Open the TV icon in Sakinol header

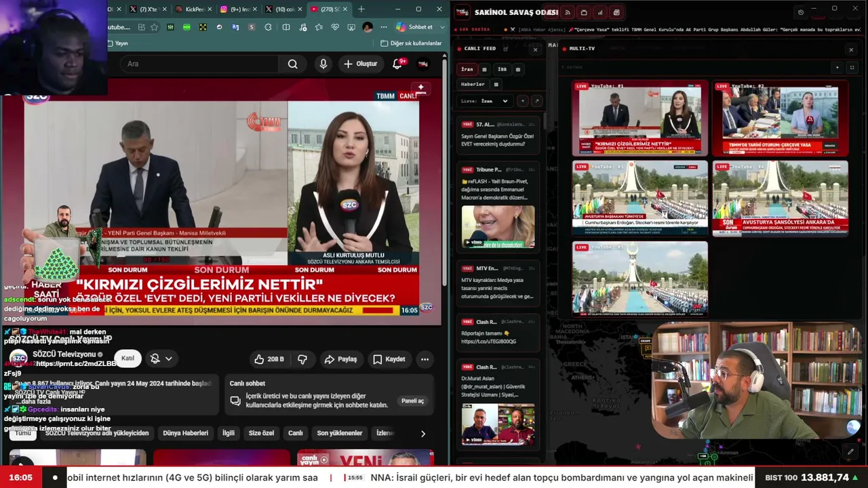tap(584, 12)
